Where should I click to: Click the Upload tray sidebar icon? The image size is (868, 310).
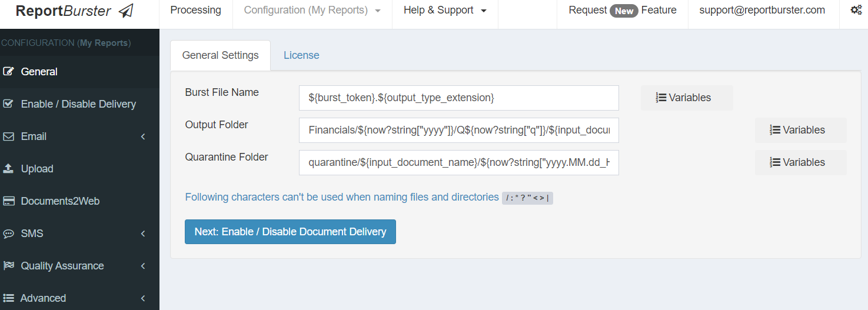pyautogui.click(x=8, y=169)
